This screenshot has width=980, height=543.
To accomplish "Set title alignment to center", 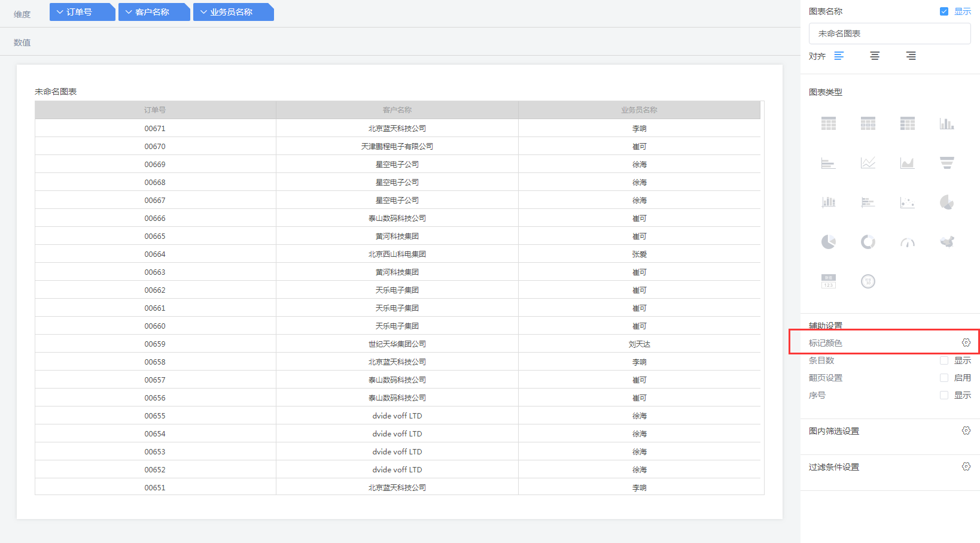I will click(x=875, y=56).
